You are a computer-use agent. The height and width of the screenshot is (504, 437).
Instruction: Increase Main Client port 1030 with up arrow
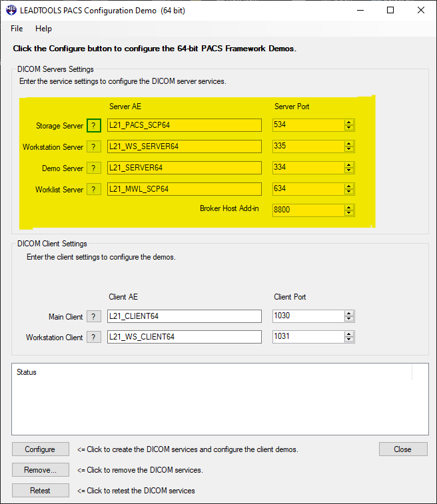tap(349, 314)
